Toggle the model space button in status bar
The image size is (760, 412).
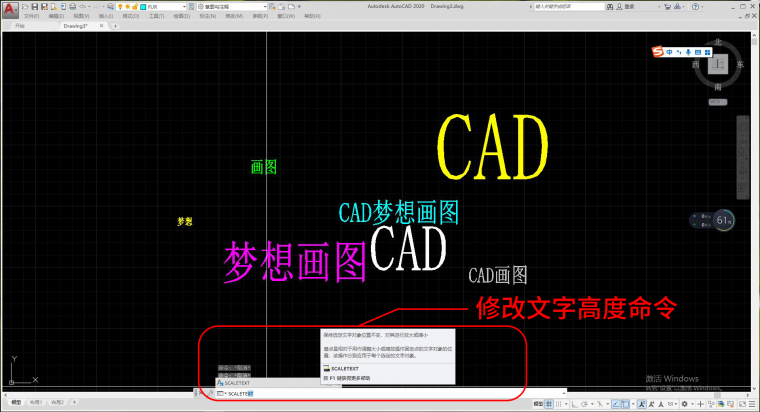point(538,403)
